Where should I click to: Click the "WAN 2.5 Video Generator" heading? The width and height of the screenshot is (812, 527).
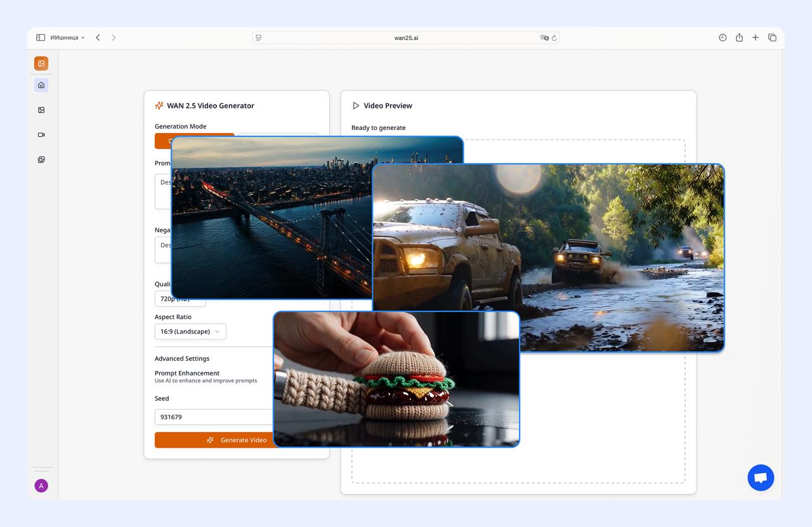(x=211, y=105)
